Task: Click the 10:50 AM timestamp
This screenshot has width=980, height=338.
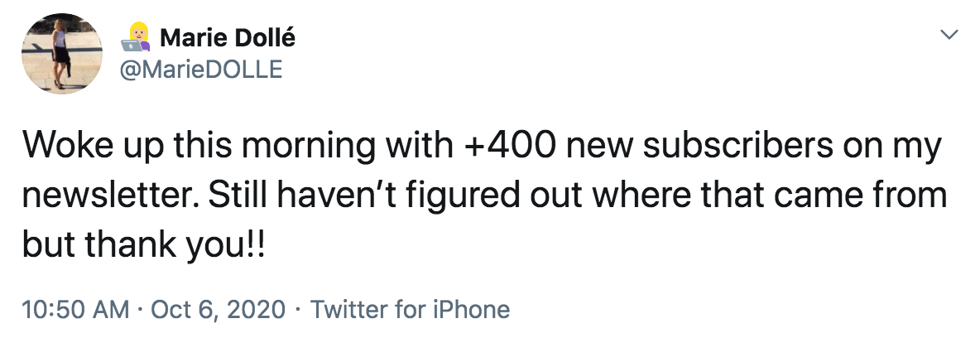Action: coord(75,309)
